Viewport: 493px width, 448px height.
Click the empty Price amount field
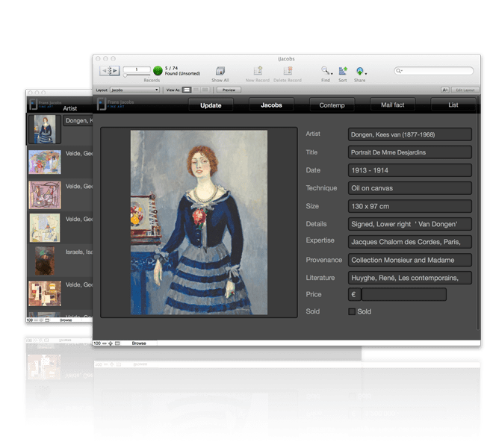coord(403,295)
